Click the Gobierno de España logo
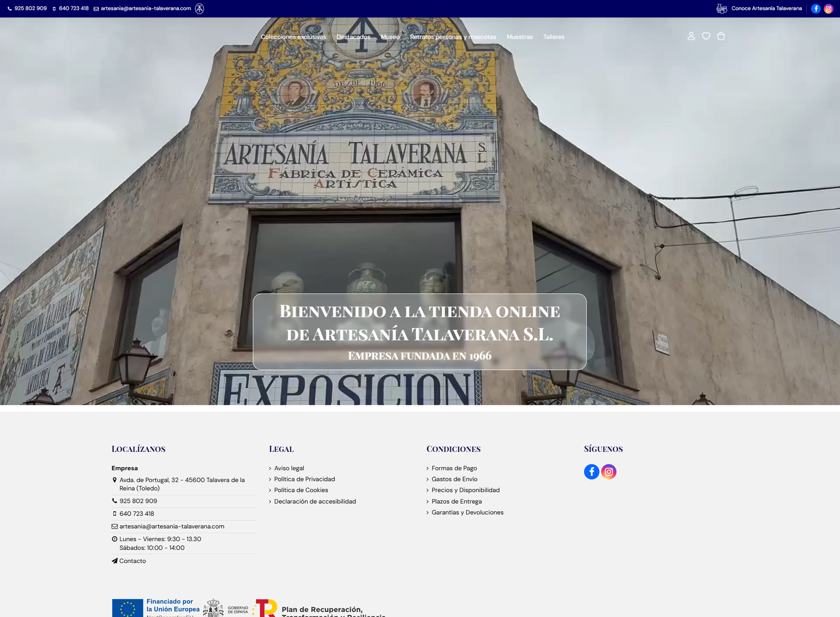This screenshot has width=840, height=617. pos(226,609)
